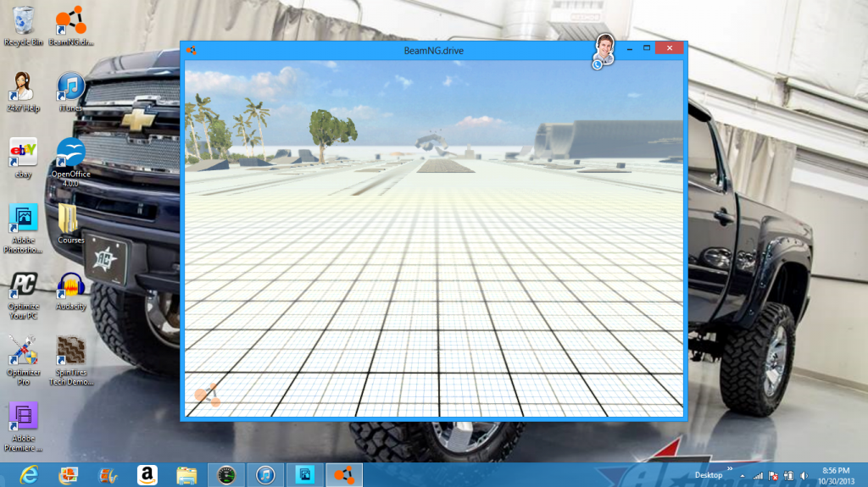The height and width of the screenshot is (487, 868).
Task: Select the ebay desktop shortcut
Action: tap(23, 158)
